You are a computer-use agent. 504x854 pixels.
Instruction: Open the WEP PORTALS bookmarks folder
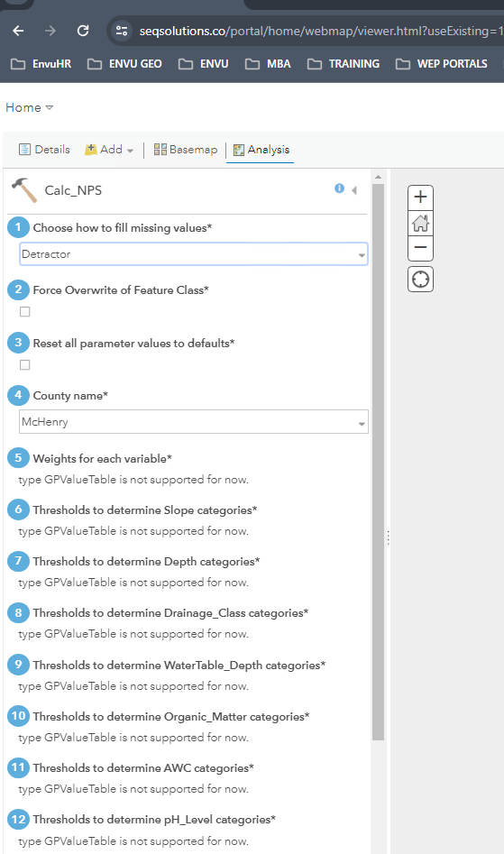tap(442, 64)
